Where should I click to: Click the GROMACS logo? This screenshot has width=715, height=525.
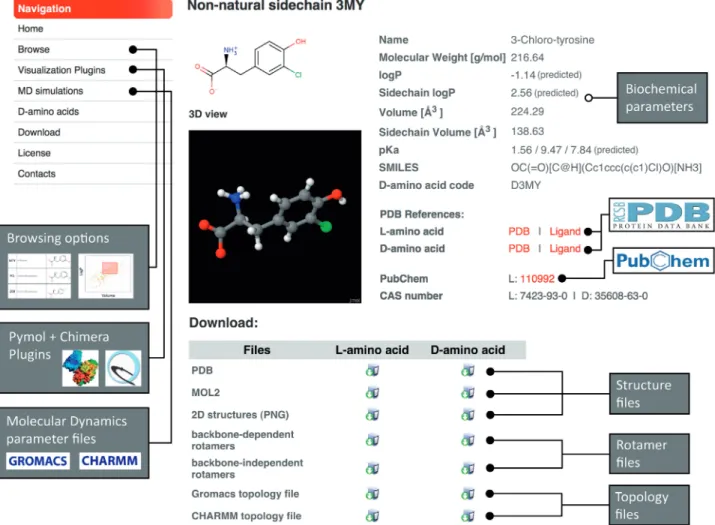[x=38, y=461]
